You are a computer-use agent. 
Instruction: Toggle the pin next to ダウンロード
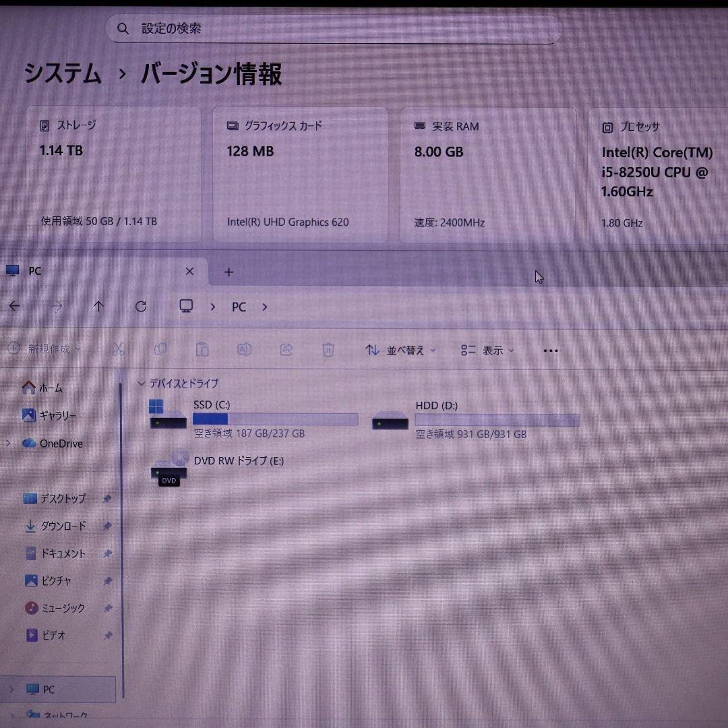coord(107,526)
